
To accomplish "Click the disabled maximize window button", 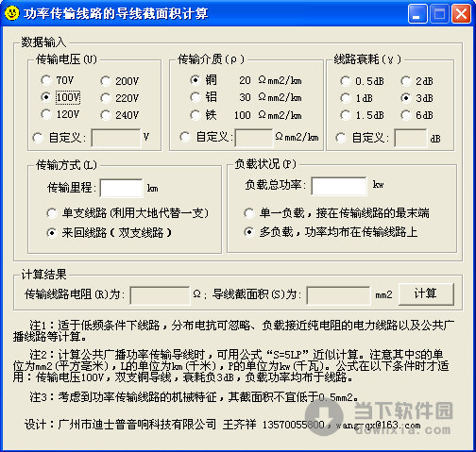I will 439,14.
